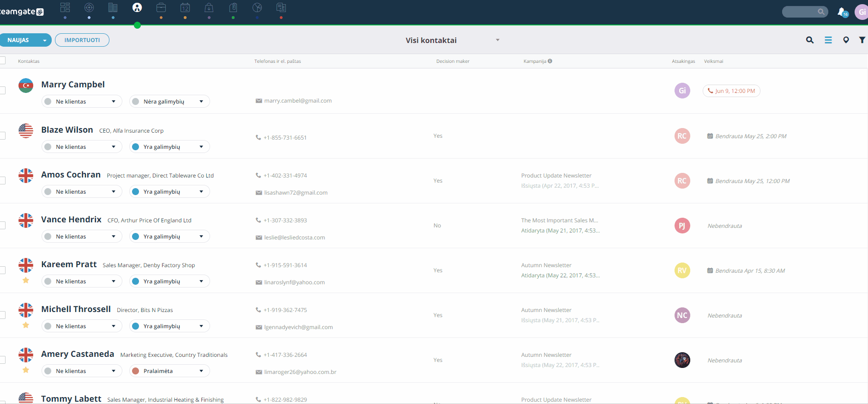Open the shopping bag icon in top navigation
The image size is (868, 404).
tap(209, 7)
